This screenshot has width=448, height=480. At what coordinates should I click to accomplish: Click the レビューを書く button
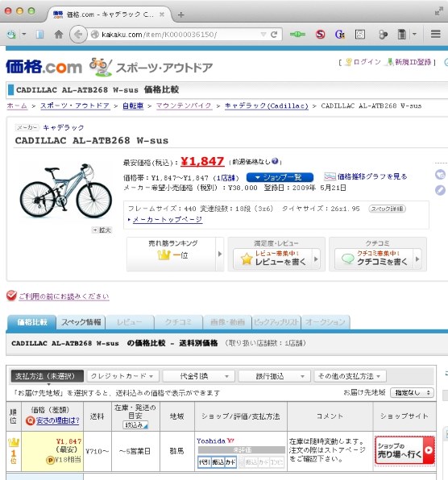276,259
